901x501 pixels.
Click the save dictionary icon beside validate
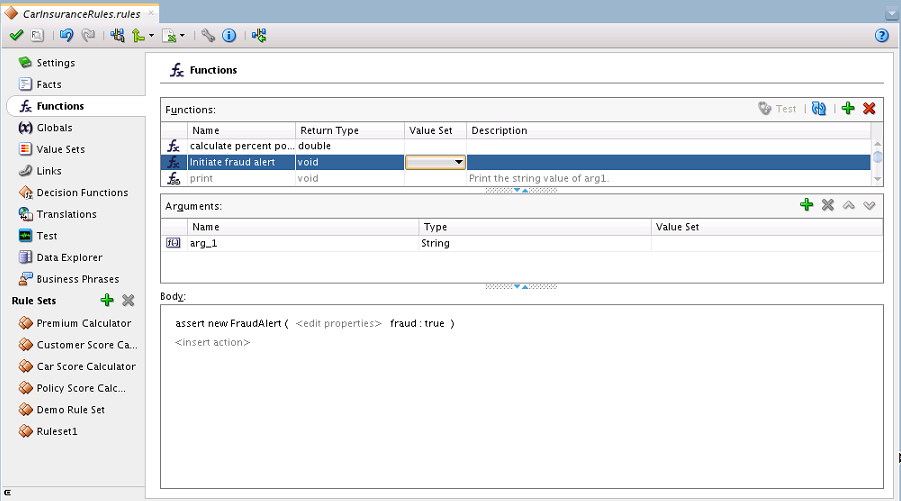point(37,36)
